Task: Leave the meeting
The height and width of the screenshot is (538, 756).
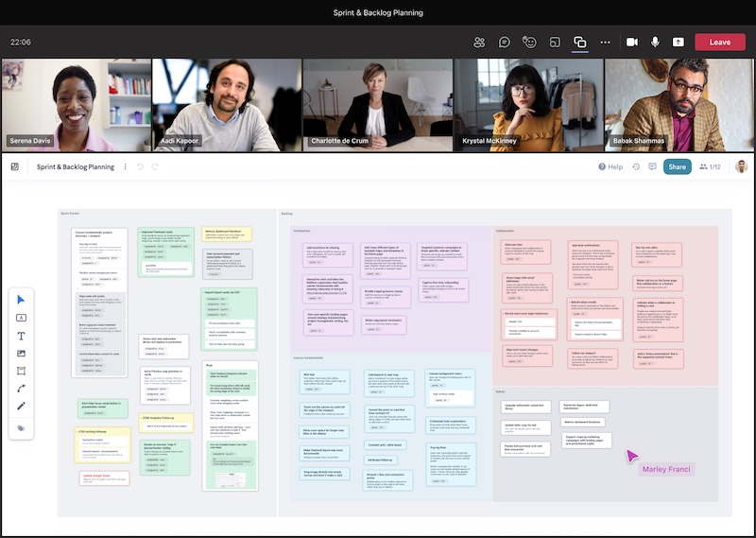Action: click(720, 43)
